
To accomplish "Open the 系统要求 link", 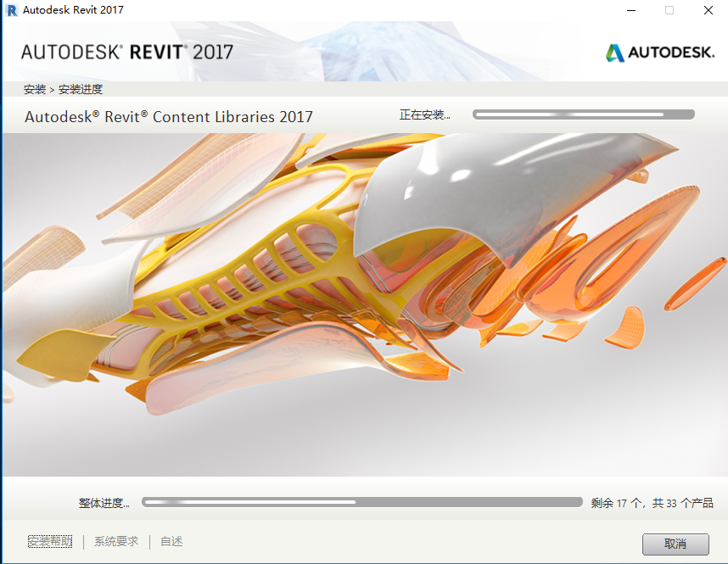I will coord(116,541).
